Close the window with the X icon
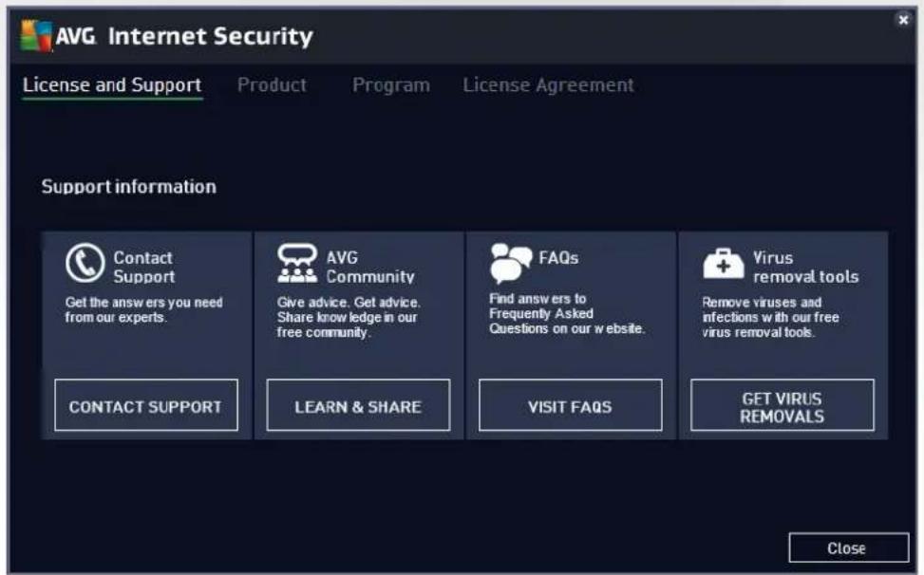 click(903, 20)
